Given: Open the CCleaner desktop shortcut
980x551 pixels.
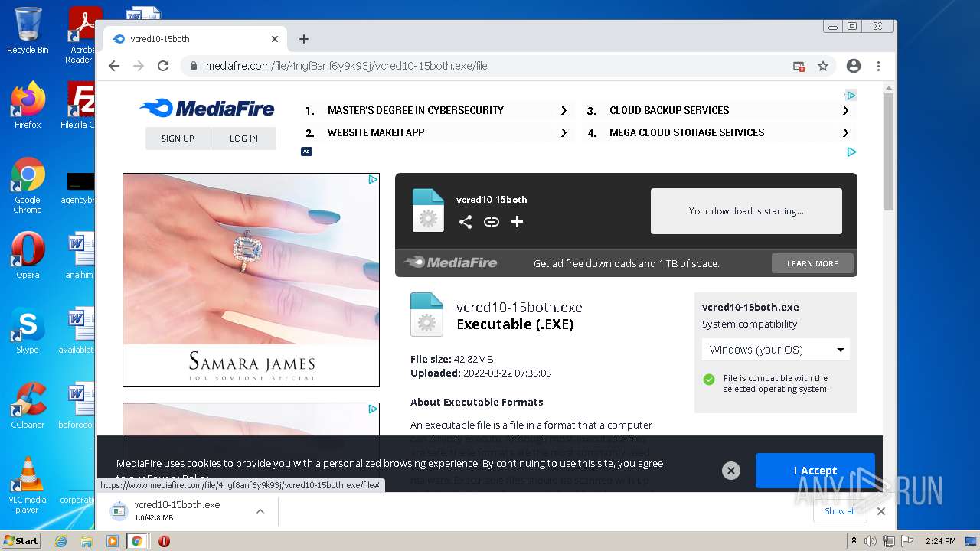Looking at the screenshot, I should point(28,406).
